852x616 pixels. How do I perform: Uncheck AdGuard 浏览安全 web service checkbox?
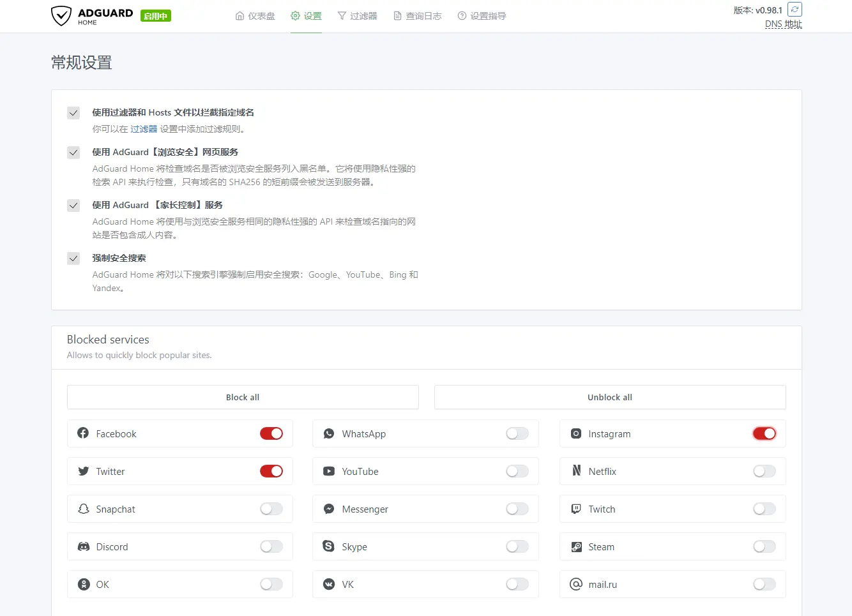coord(73,153)
